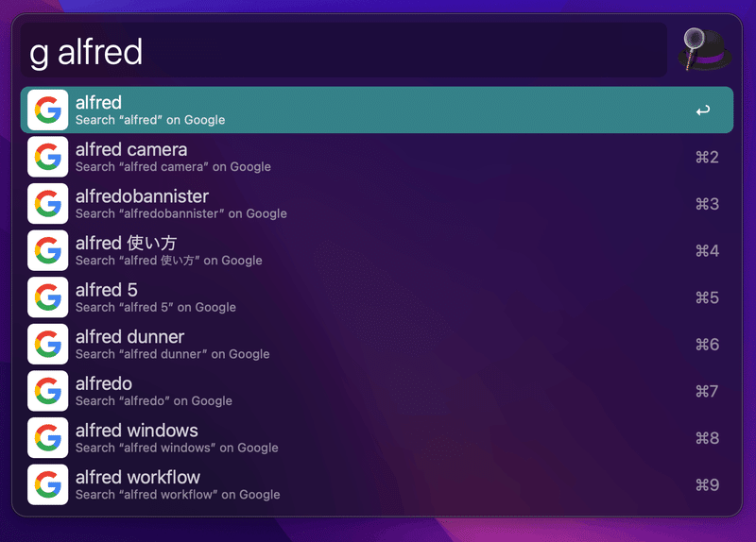Click the highlighted 'alfred' result title
This screenshot has width=756, height=542.
click(98, 103)
